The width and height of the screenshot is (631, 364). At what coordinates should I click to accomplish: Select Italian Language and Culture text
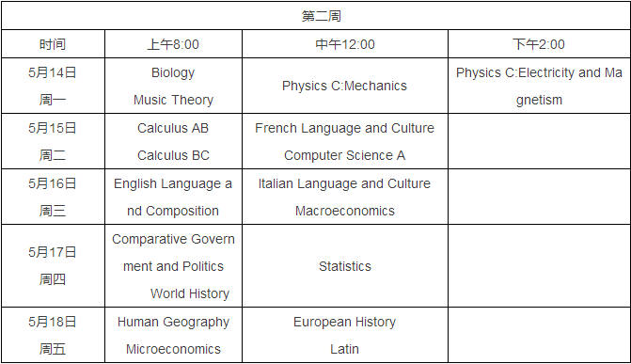tap(344, 183)
